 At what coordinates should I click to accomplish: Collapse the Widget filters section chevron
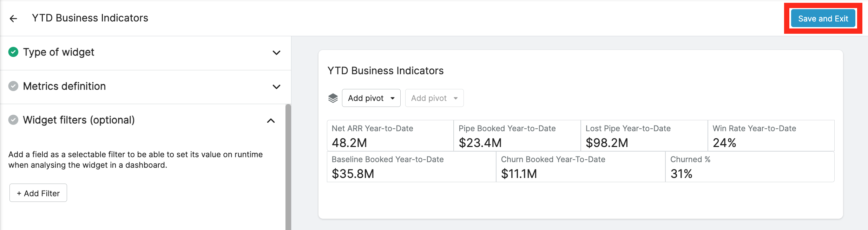(x=271, y=121)
